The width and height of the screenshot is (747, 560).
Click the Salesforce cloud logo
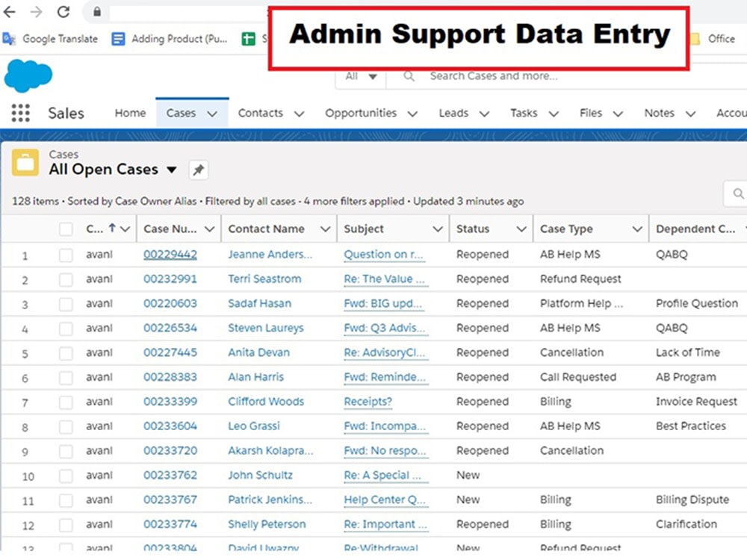click(x=28, y=75)
